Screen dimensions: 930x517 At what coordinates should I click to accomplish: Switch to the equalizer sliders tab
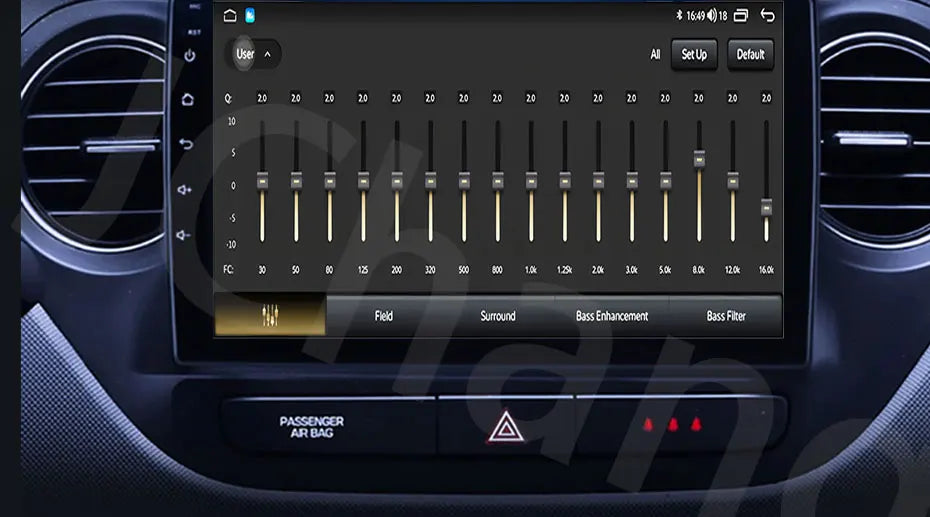pos(270,315)
